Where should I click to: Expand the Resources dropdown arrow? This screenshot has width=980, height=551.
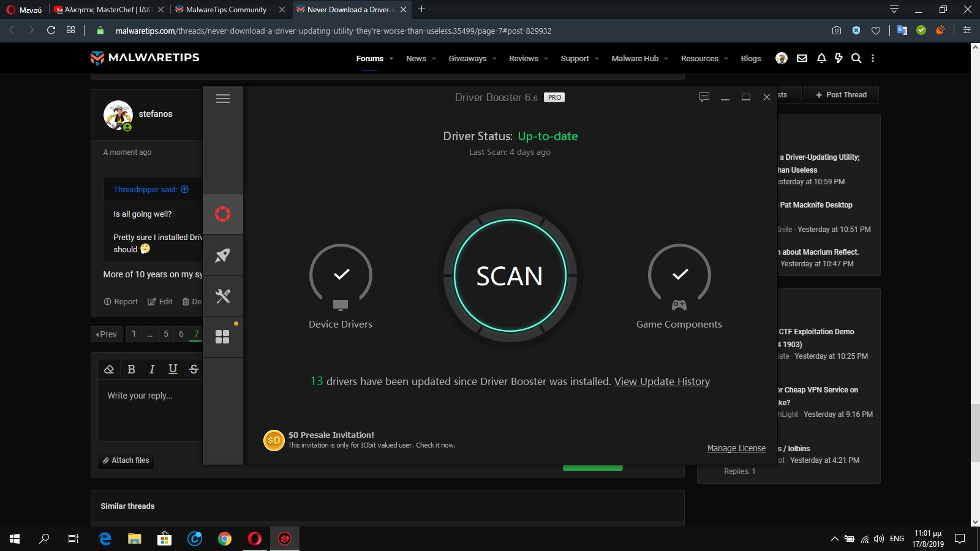coord(726,59)
